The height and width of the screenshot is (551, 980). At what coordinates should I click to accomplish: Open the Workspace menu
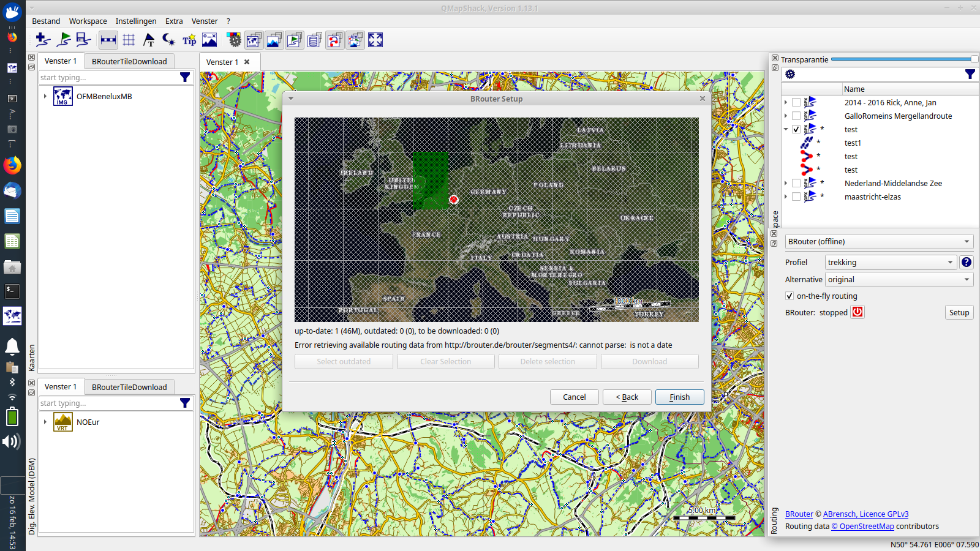[88, 21]
